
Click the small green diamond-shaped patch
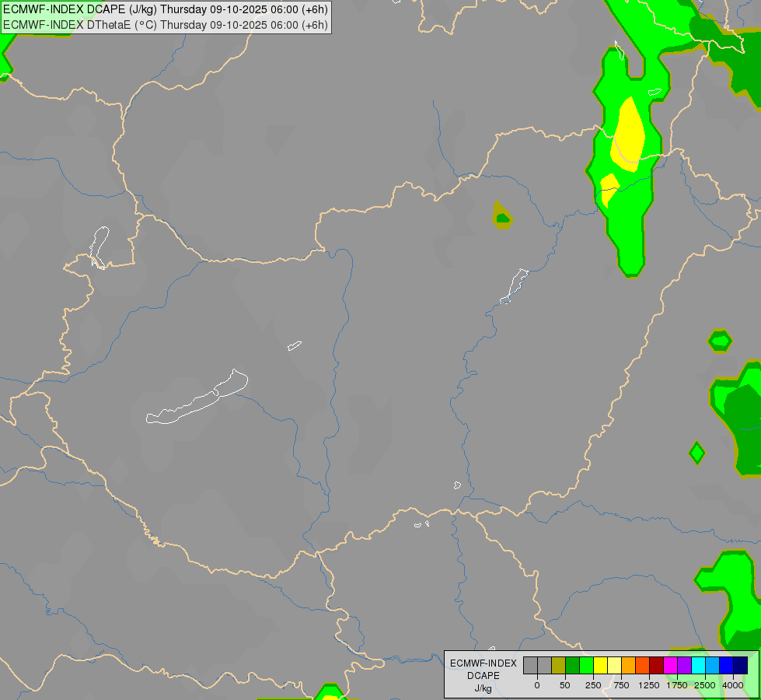[697, 453]
